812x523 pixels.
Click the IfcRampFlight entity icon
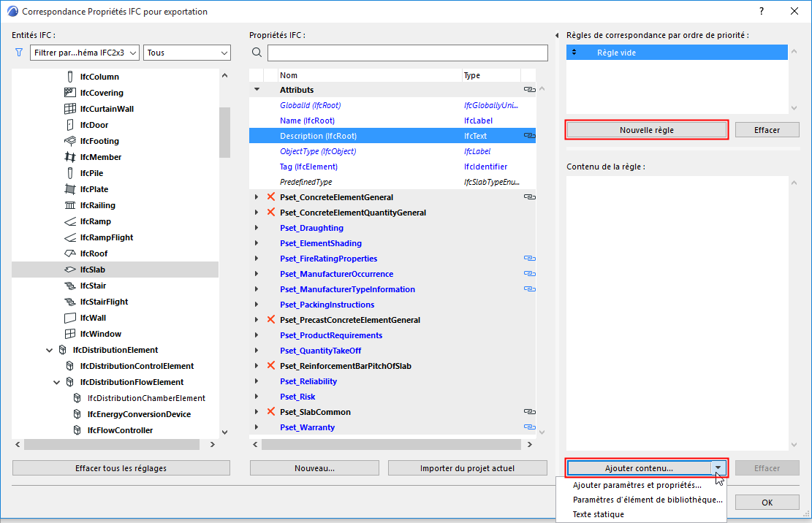pos(70,237)
